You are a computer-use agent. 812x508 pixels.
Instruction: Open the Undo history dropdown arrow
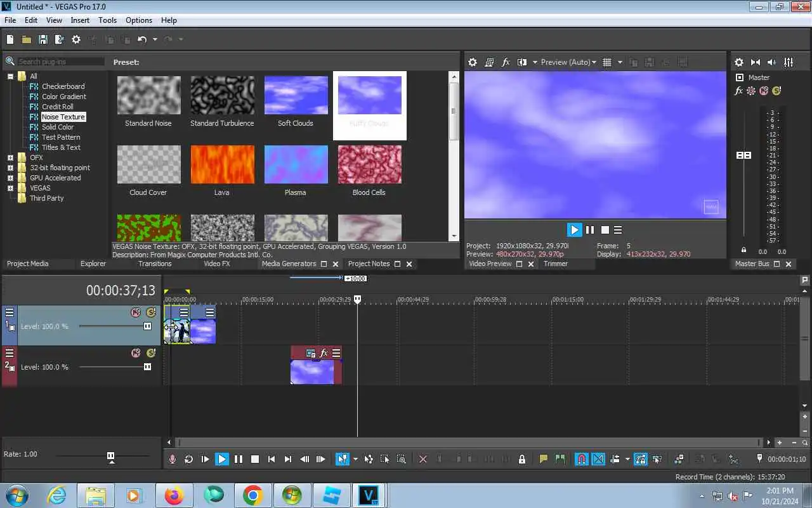click(x=155, y=39)
